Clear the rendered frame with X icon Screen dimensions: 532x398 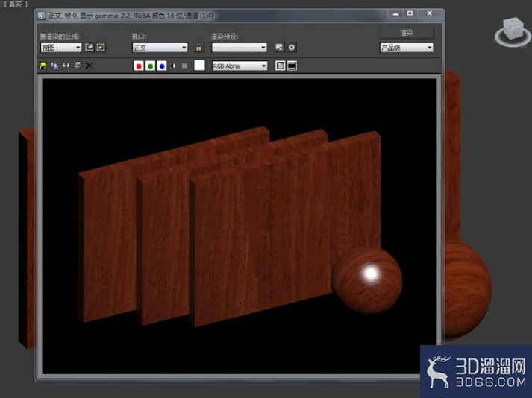[x=89, y=66]
